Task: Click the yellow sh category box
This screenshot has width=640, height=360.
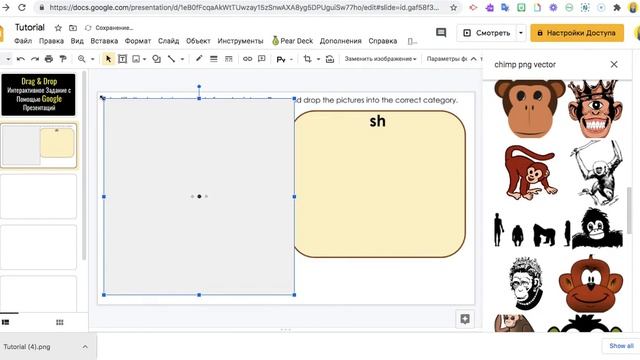Action: tap(379, 184)
